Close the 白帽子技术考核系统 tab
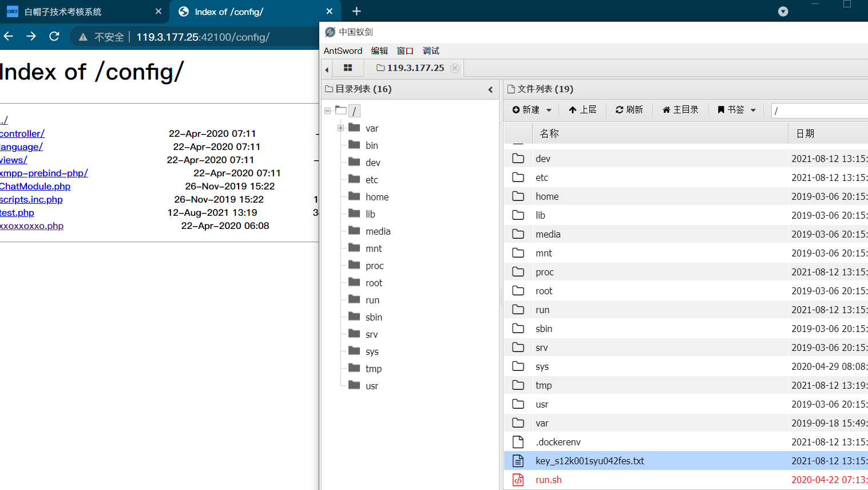Viewport: 868px width, 490px height. pos(158,11)
